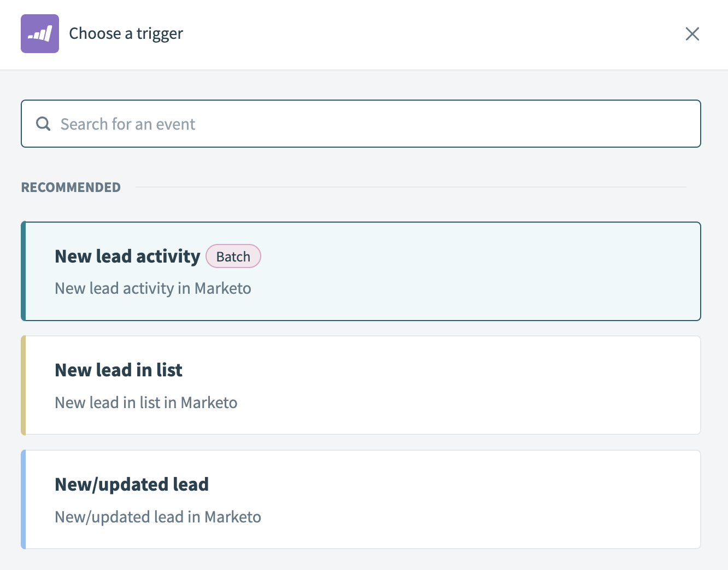Screen dimensions: 728x570
Task: Click the pink Batch badge
Action: coord(233,257)
